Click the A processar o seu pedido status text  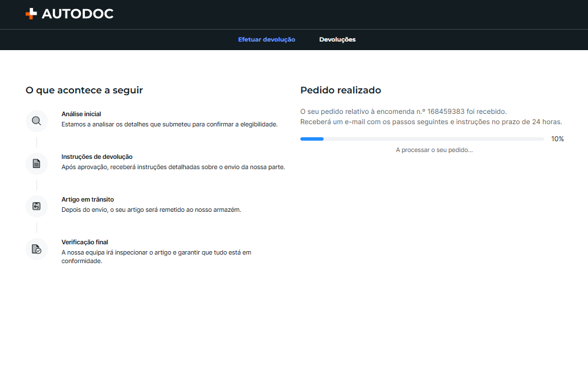click(434, 150)
